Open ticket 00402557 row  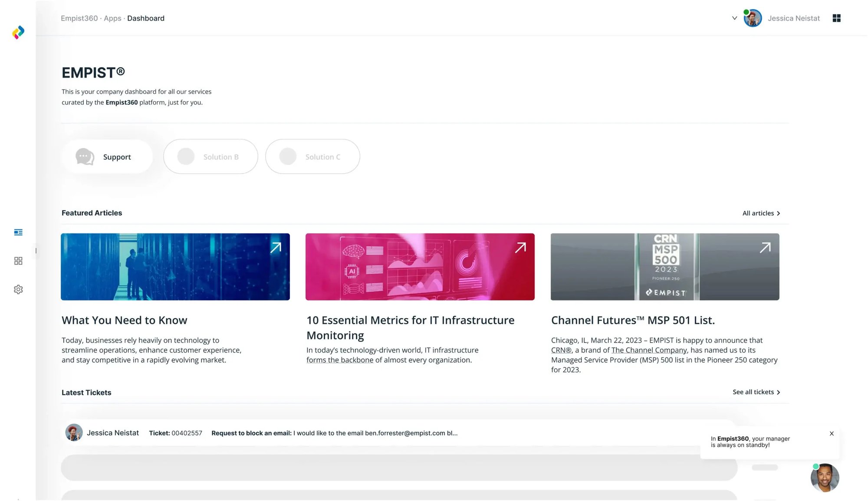pos(304,433)
